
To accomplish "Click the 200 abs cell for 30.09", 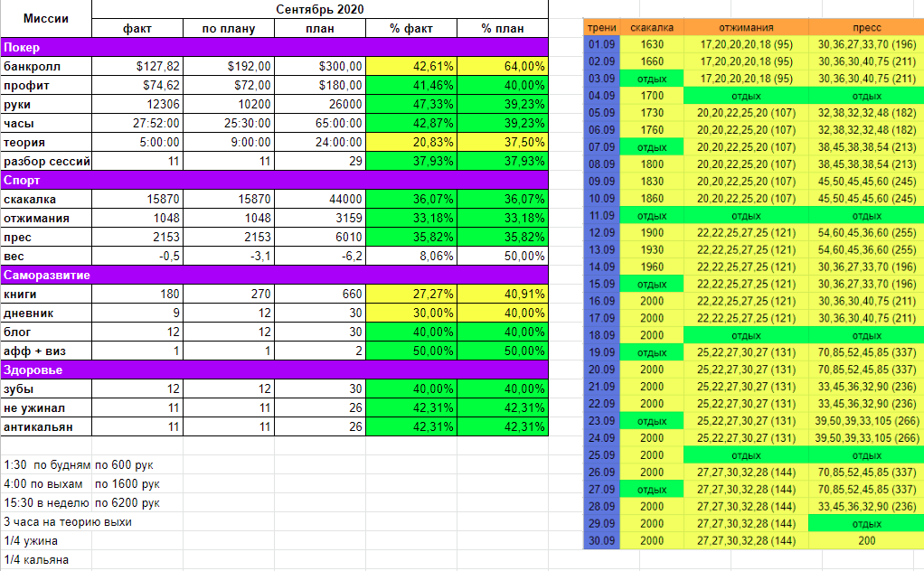I will [866, 540].
